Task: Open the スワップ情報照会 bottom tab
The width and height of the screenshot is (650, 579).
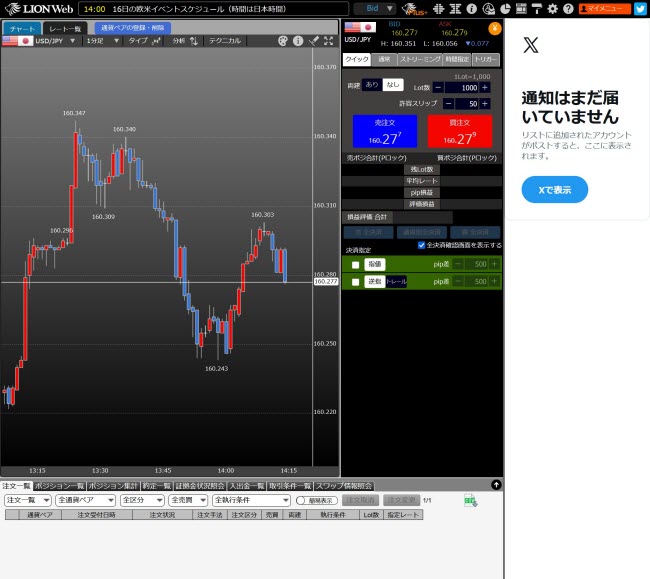Action: click(344, 485)
